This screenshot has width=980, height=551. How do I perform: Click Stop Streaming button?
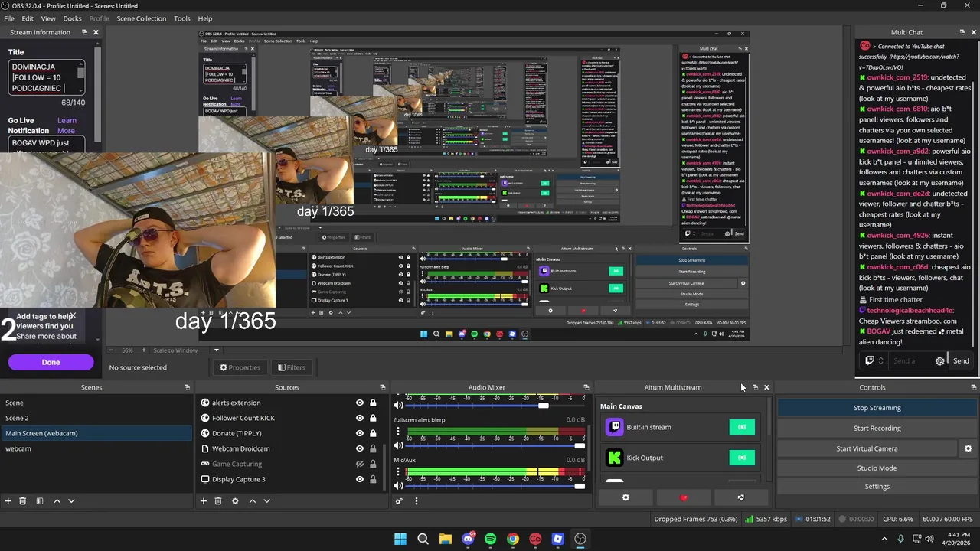[x=877, y=408]
